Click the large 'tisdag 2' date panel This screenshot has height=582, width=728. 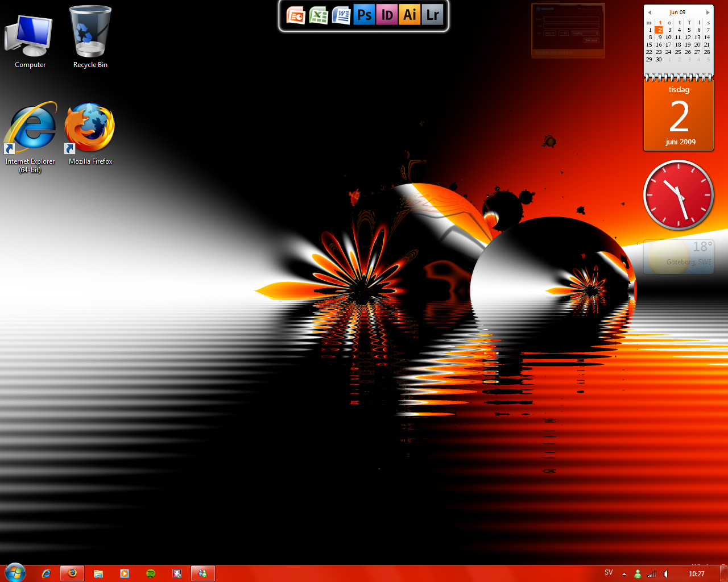coord(679,115)
